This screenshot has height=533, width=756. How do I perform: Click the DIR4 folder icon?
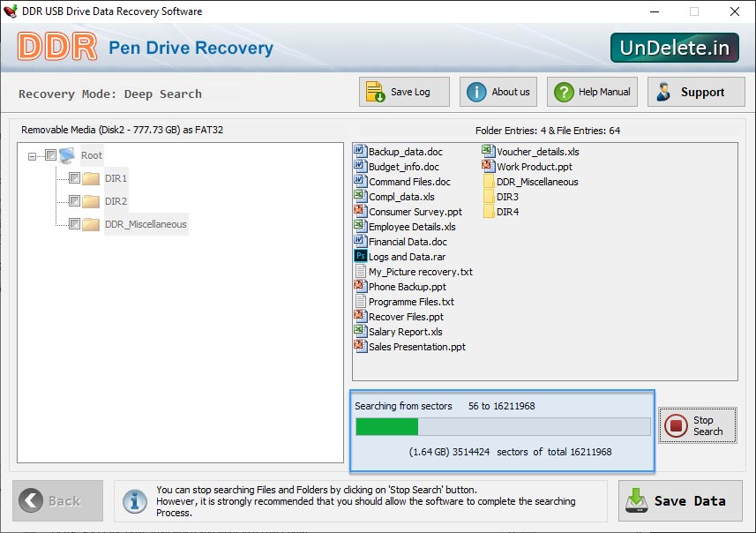point(489,211)
